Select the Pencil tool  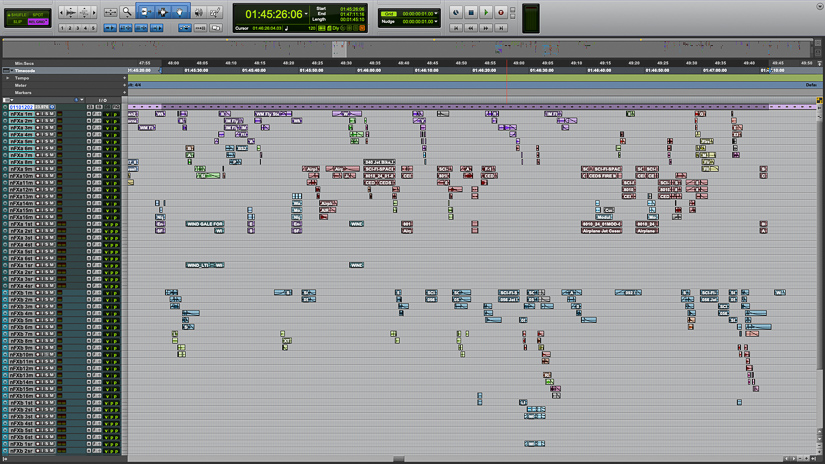tap(216, 12)
